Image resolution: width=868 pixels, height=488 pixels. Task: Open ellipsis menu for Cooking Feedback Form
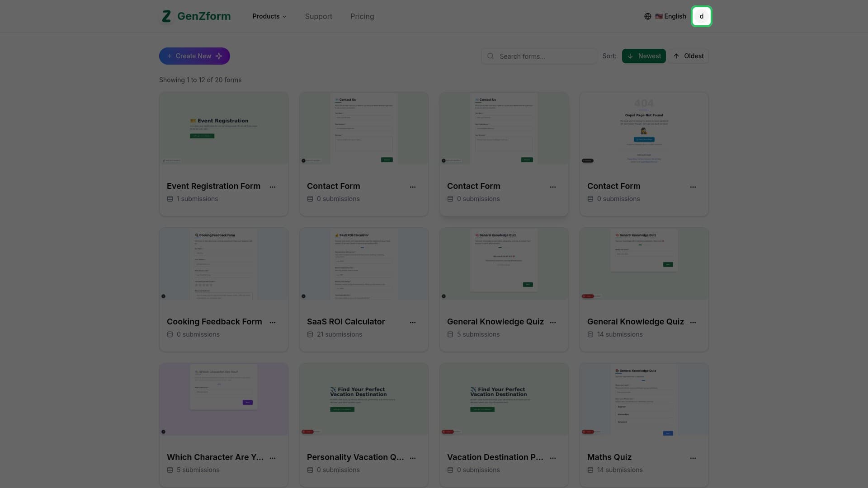[273, 322]
